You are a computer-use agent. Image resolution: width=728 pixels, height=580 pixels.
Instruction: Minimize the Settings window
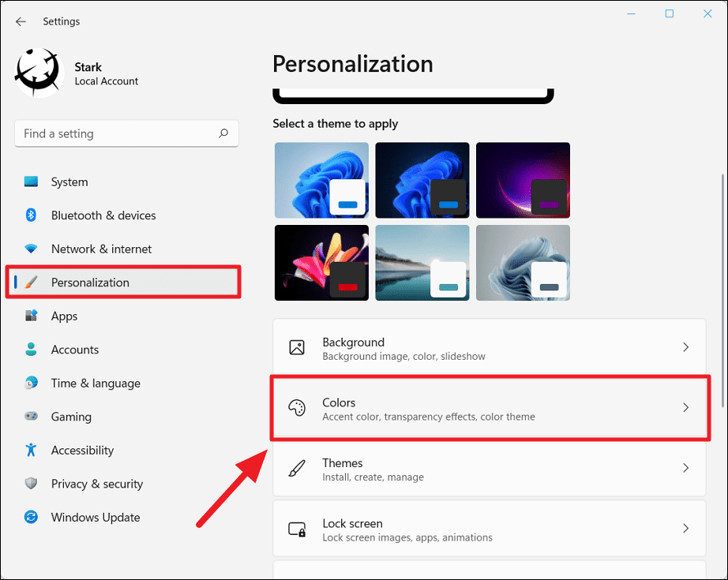[x=632, y=14]
